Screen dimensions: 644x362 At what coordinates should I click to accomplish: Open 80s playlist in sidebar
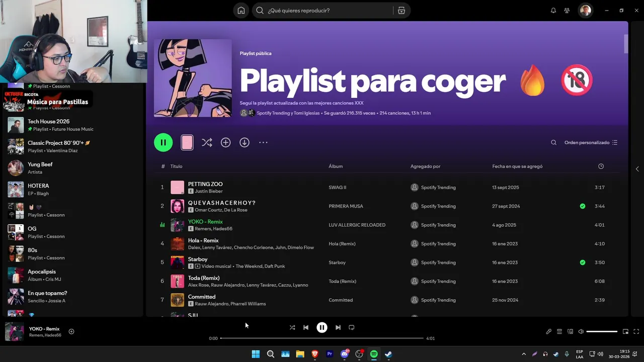click(73, 254)
